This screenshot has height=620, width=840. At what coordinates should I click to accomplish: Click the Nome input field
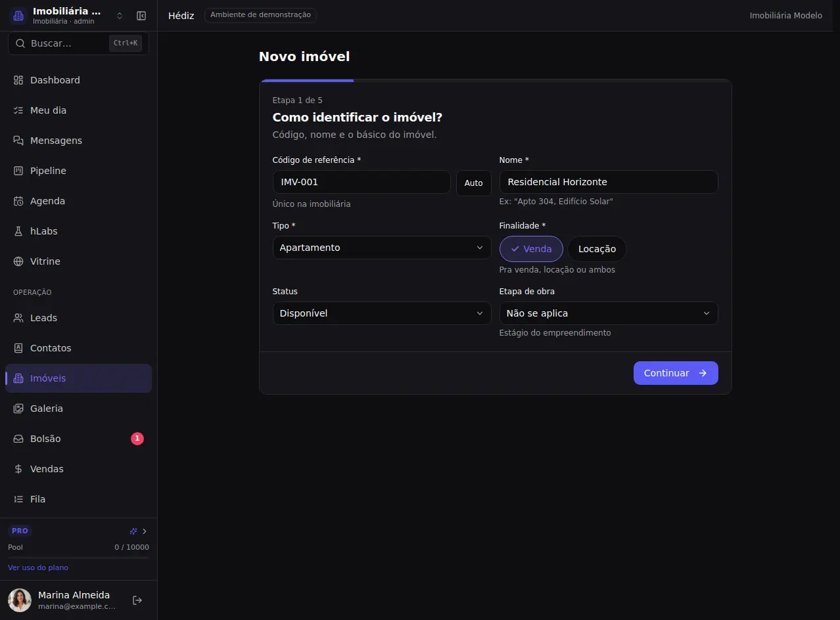pyautogui.click(x=609, y=182)
